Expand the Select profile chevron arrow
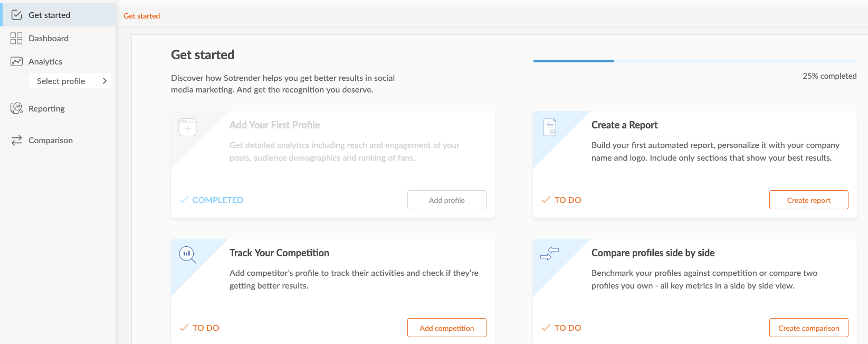 coord(104,81)
